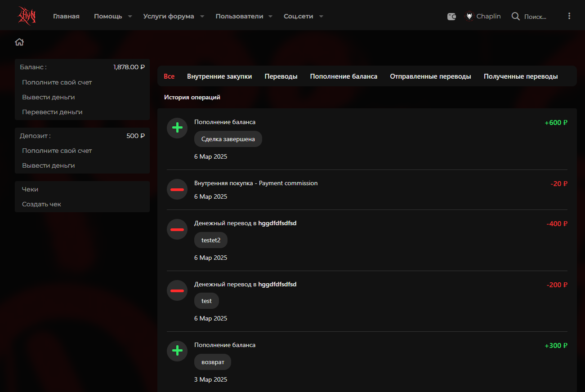Click the -400 ₽ amount

click(x=557, y=224)
